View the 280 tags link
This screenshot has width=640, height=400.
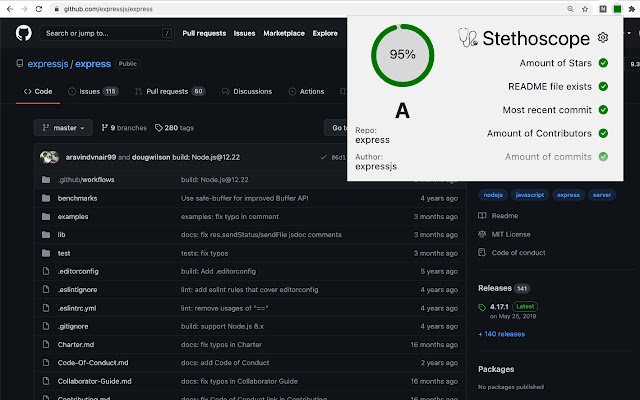[x=174, y=128]
